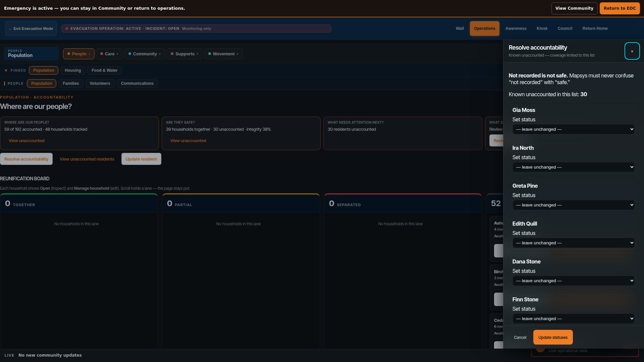Open the Awareness tab
This screenshot has width=644, height=362.
pyautogui.click(x=516, y=28)
